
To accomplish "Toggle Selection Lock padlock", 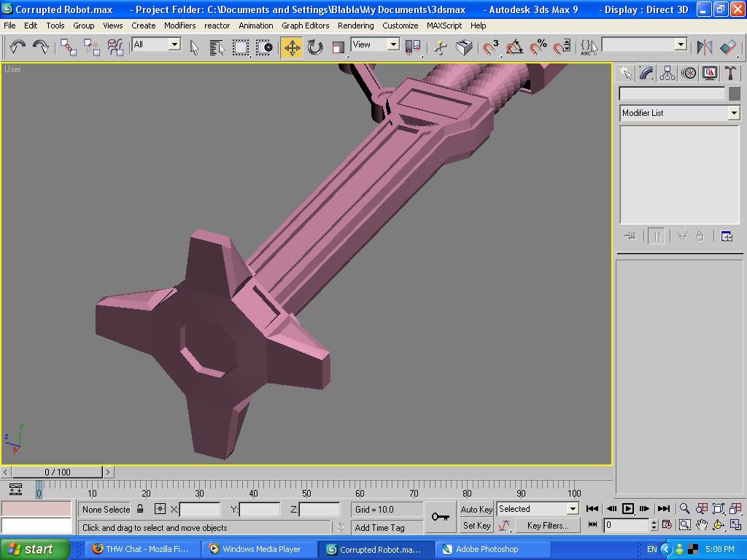I will click(x=141, y=508).
